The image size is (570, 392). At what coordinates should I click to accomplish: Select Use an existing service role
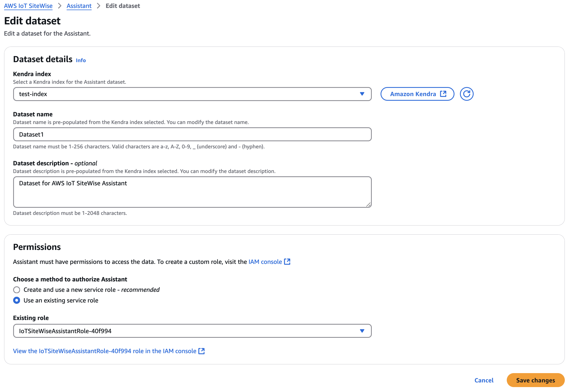pyautogui.click(x=17, y=300)
